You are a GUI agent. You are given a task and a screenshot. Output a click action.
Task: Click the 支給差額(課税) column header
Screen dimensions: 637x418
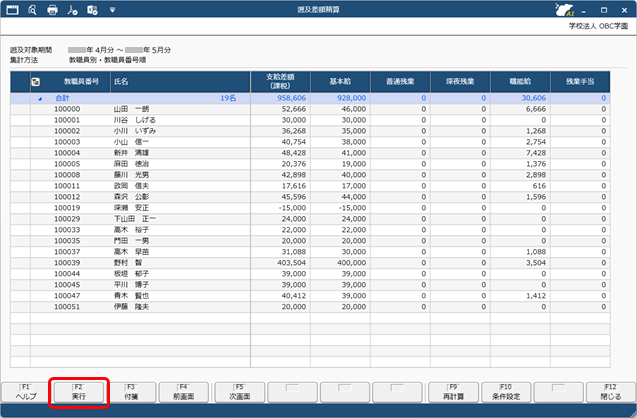click(280, 82)
